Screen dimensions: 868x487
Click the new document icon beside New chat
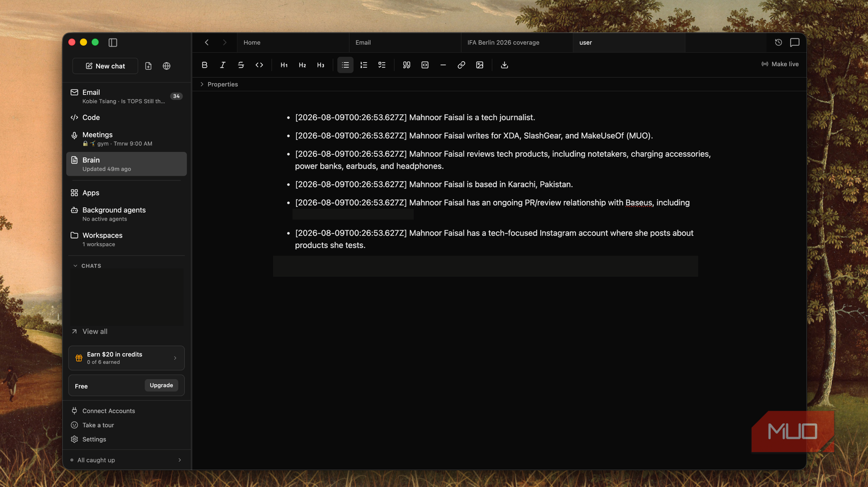point(148,66)
